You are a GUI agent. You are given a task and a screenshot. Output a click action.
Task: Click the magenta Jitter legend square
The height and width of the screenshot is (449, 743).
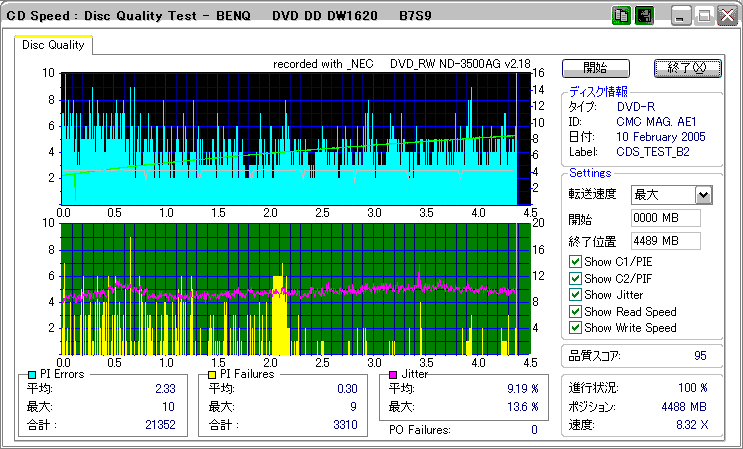pyautogui.click(x=394, y=374)
